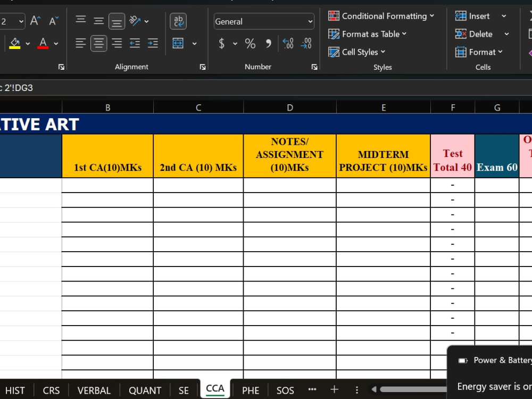Select column D header
This screenshot has height=399, width=532.
coord(290,107)
